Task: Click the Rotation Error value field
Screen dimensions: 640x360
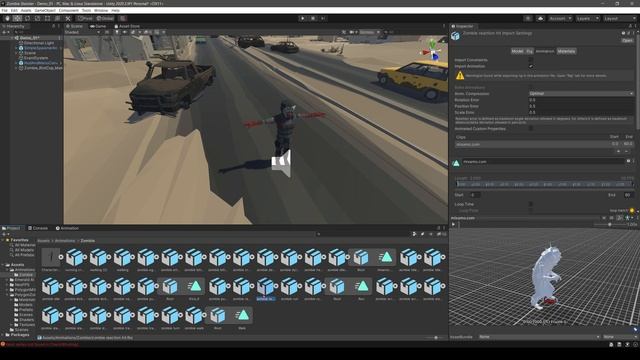Action: [x=581, y=100]
